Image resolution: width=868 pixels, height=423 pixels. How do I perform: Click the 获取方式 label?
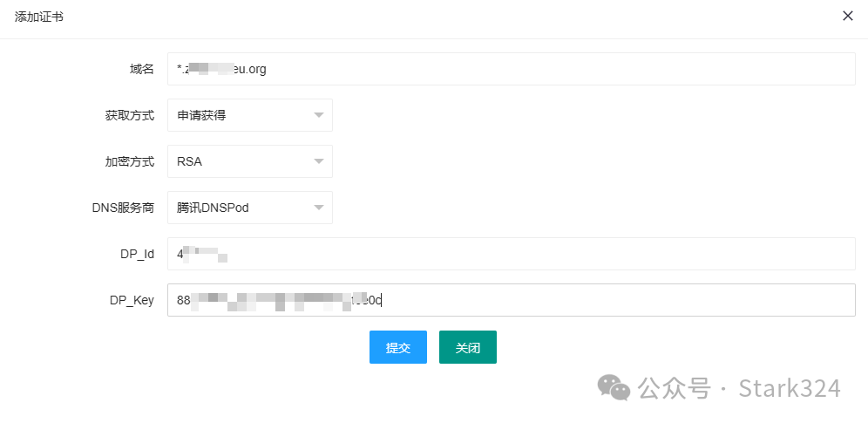129,115
